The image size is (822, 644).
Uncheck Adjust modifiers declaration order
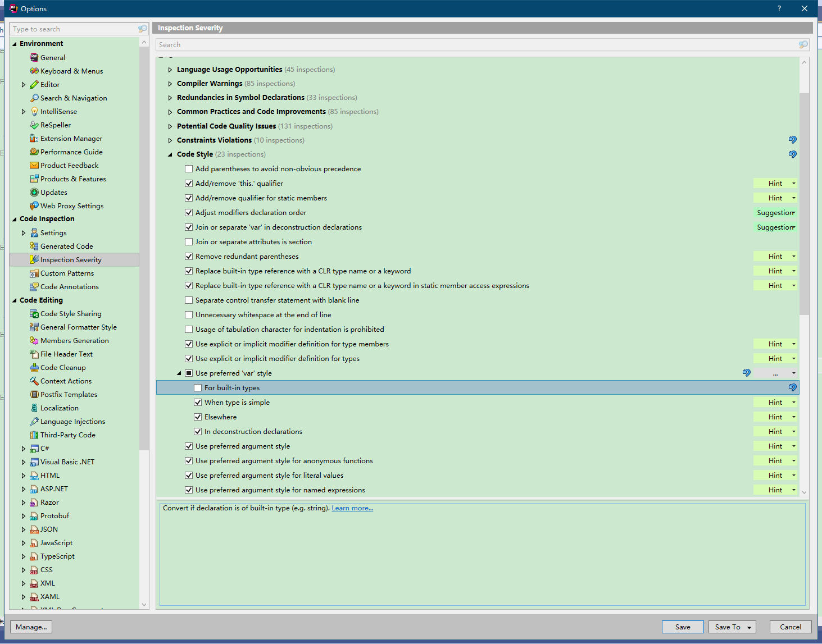189,212
